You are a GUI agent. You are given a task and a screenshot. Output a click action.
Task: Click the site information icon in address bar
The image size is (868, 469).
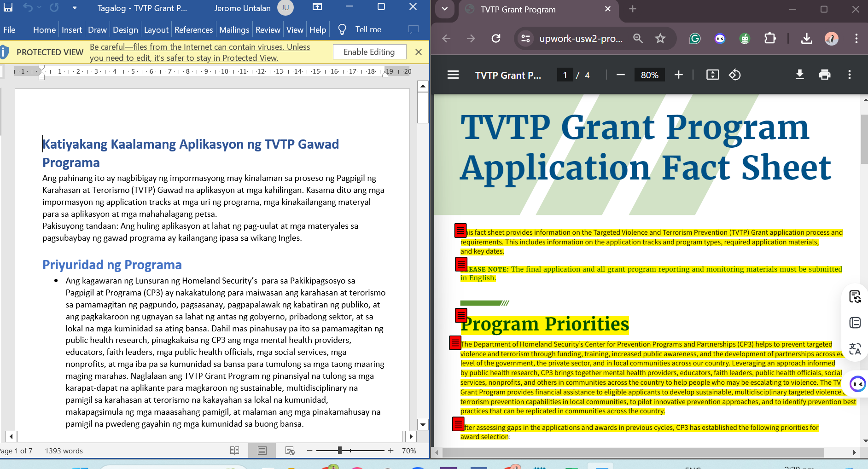(525, 39)
